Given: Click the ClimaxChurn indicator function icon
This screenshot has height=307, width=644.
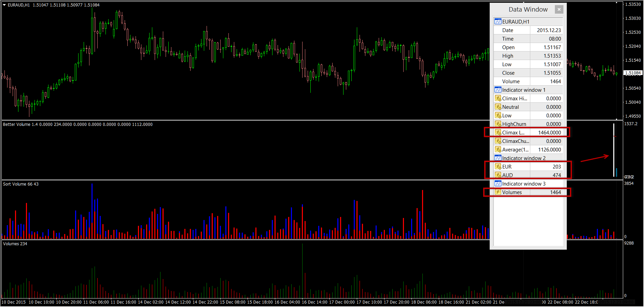Looking at the screenshot, I should coord(498,141).
